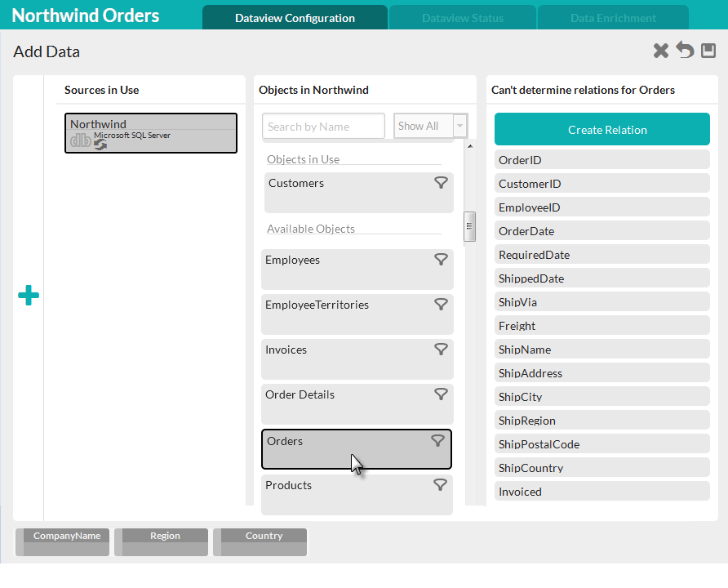Select the EmployeeID field
The height and width of the screenshot is (588, 728).
601,207
